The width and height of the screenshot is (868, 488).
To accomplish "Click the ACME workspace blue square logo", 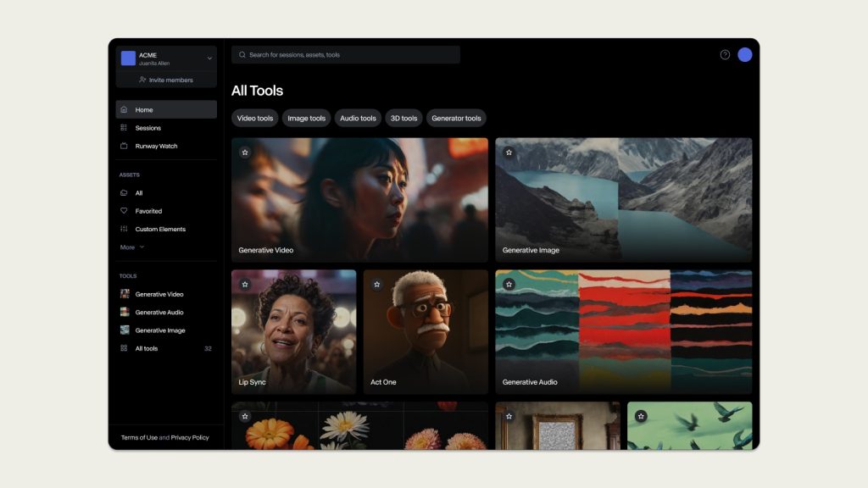I will coord(128,58).
